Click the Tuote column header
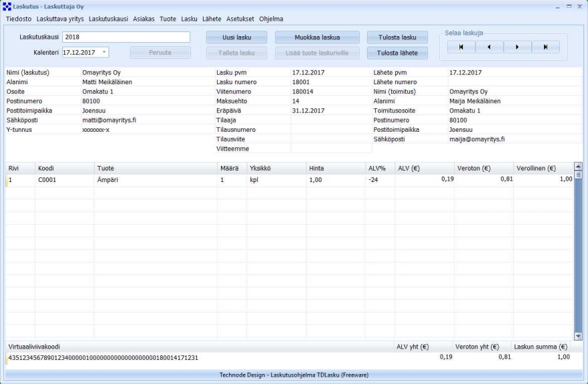588x384 pixels. 155,168
